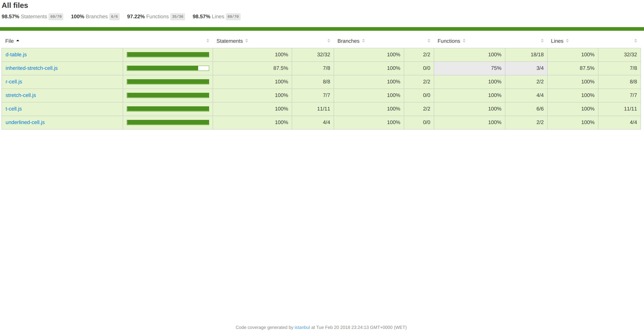Image resolution: width=644 pixels, height=332 pixels.
Task: Click ascending sort arrow next to File
Action: (x=18, y=41)
